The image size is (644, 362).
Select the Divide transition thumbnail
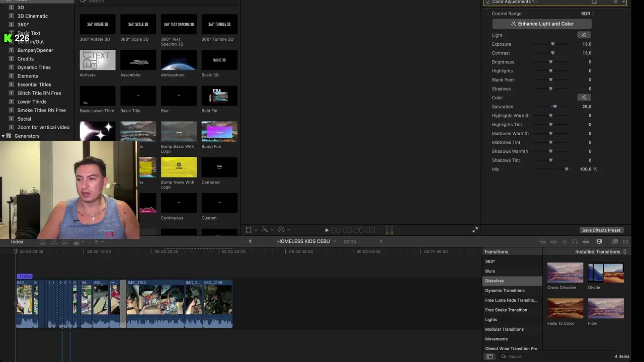point(606,273)
